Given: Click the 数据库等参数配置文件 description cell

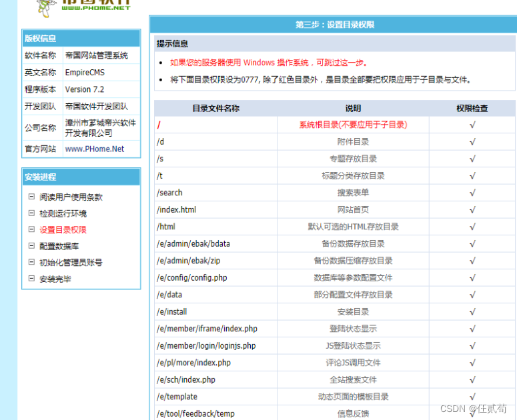Looking at the screenshot, I should click(x=353, y=278).
